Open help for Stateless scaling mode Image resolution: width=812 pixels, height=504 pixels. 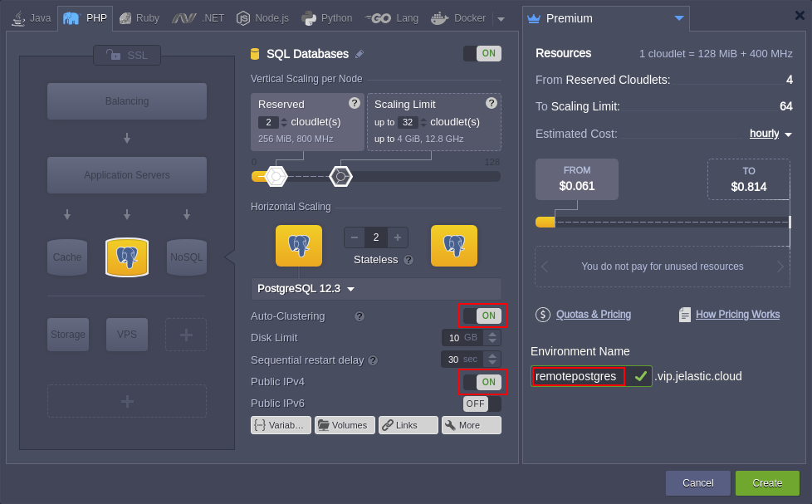(408, 260)
